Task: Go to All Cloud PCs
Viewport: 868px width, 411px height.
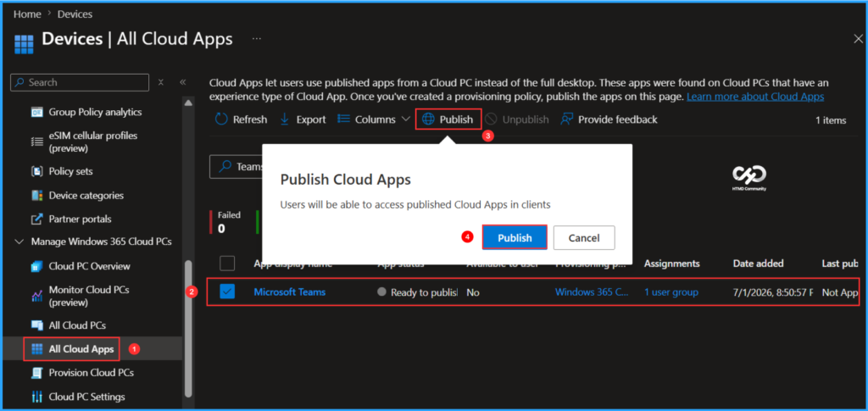Action: pyautogui.click(x=77, y=325)
